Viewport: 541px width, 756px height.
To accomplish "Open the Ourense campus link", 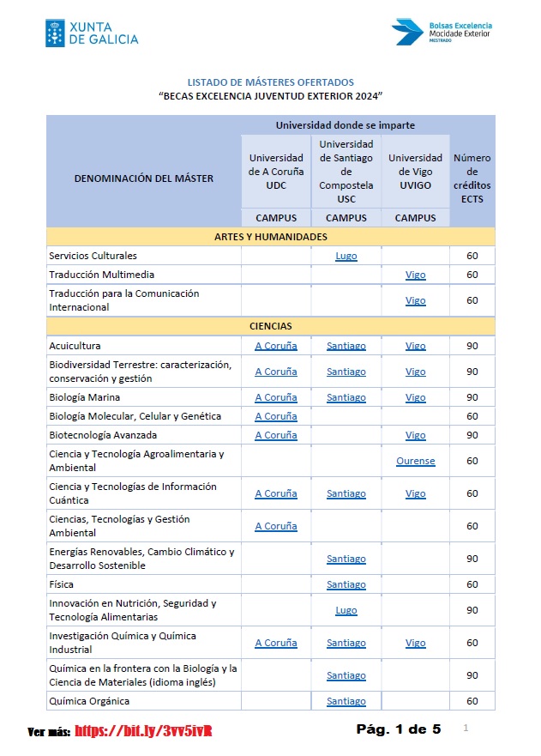I will (x=415, y=461).
